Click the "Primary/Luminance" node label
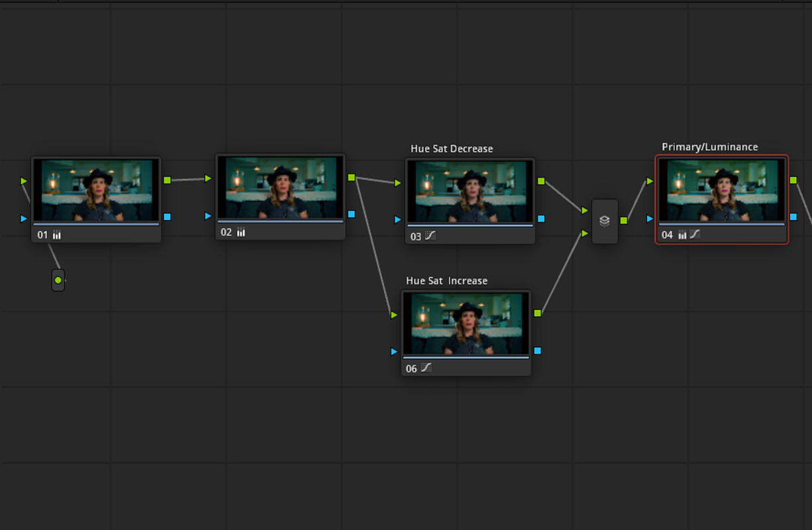 (710, 147)
